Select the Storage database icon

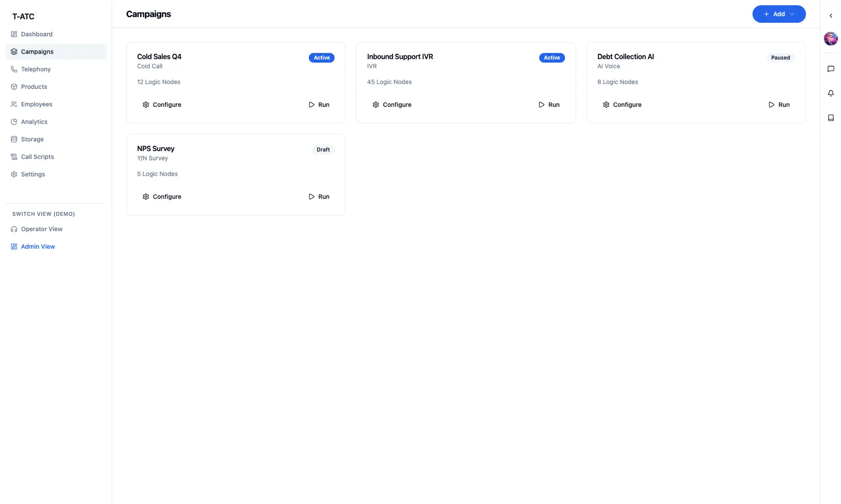(x=14, y=139)
